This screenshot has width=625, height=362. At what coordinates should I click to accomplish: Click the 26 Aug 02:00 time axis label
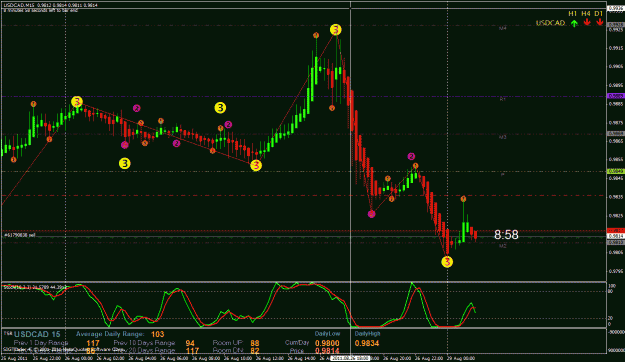[111, 358]
